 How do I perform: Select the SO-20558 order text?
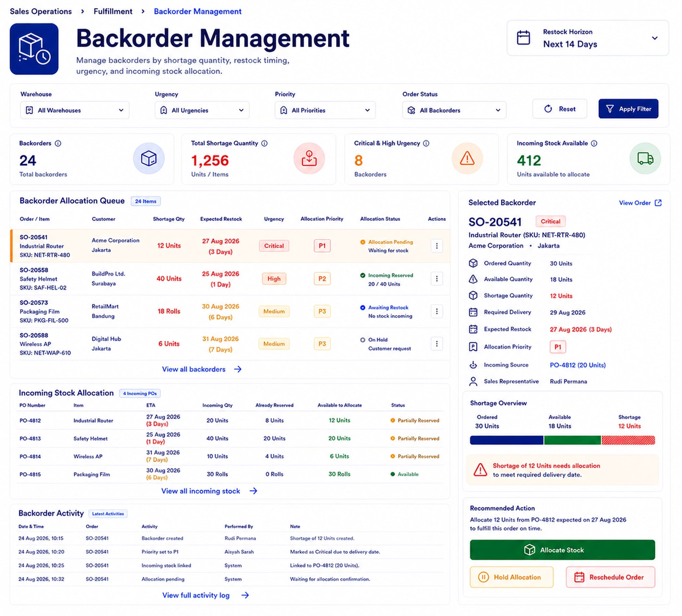click(34, 270)
